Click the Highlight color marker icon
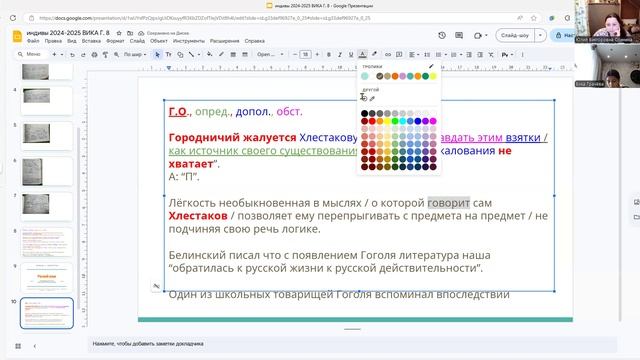The image size is (640, 360). [374, 55]
